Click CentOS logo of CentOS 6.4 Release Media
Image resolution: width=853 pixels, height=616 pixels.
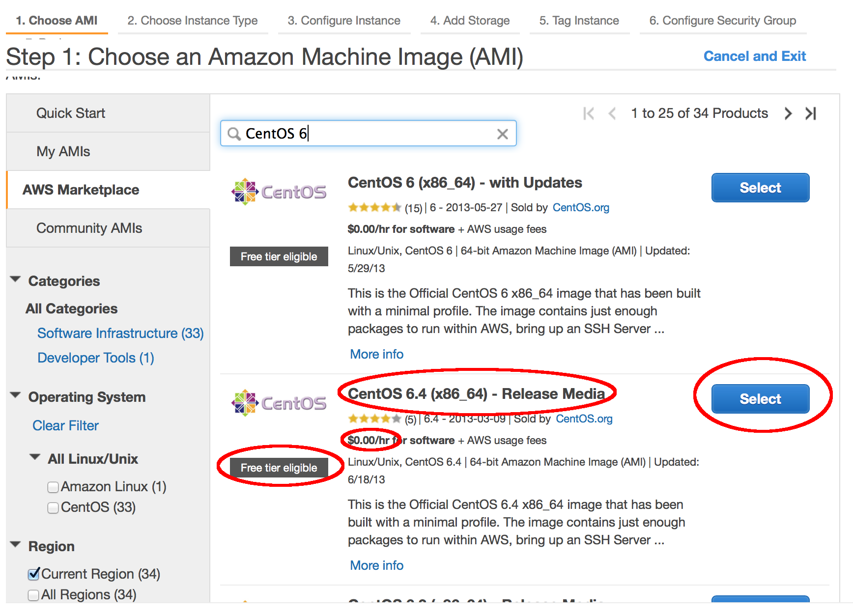click(x=279, y=403)
